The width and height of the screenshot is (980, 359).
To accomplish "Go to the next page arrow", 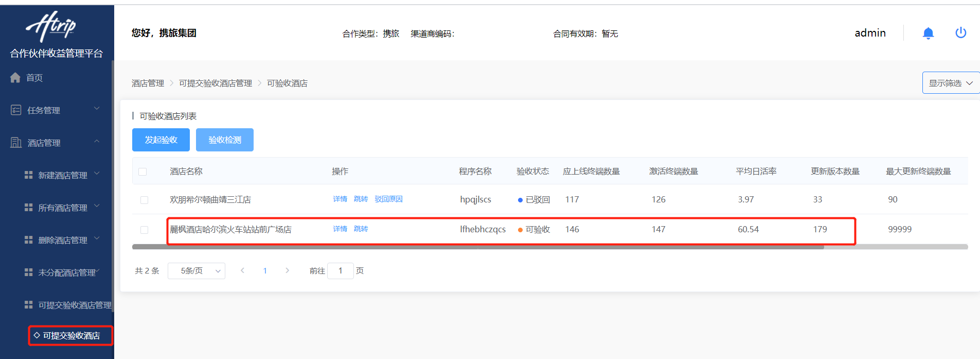I will pyautogui.click(x=287, y=270).
